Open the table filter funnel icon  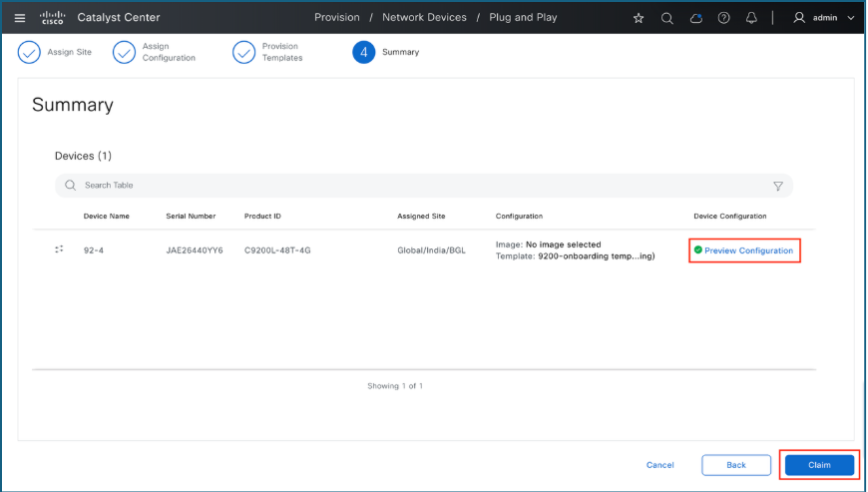[778, 186]
